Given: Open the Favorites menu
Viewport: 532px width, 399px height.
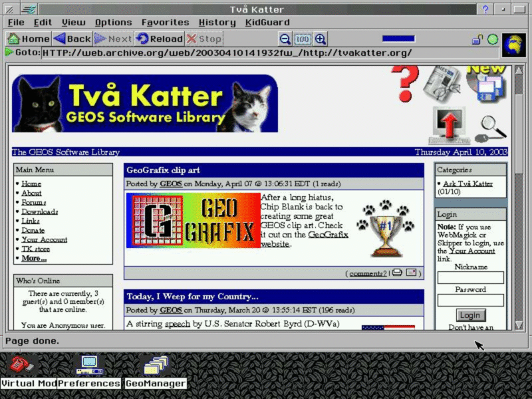Looking at the screenshot, I should (x=165, y=23).
